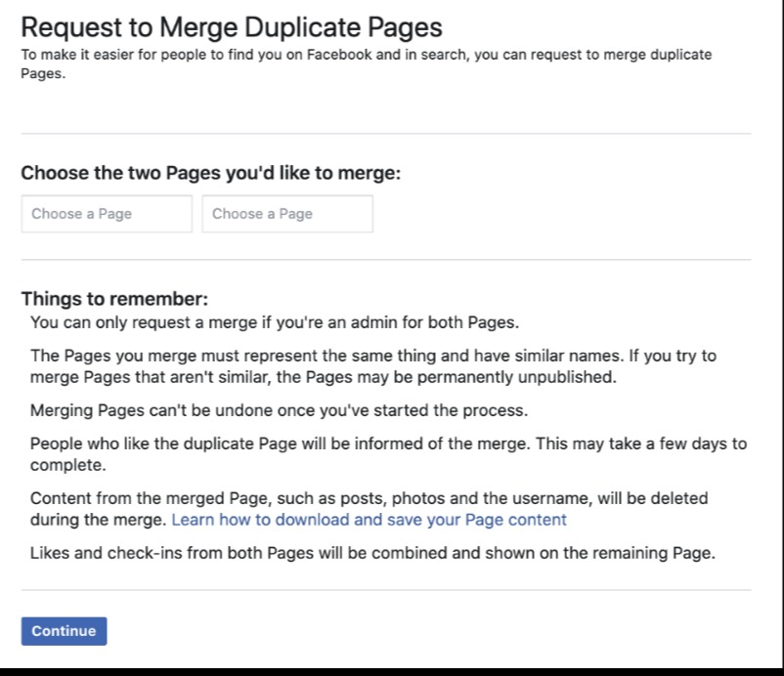The image size is (784, 676).
Task: Click the admin for both Pages note
Action: point(275,322)
